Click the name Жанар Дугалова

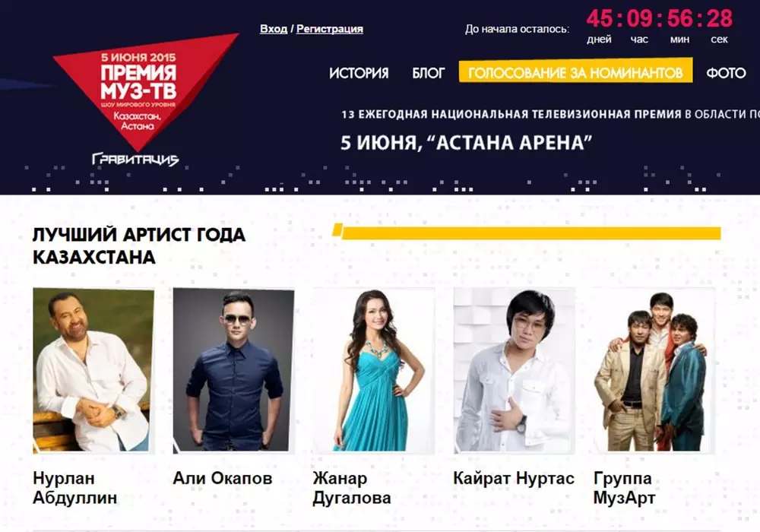pyautogui.click(x=352, y=488)
